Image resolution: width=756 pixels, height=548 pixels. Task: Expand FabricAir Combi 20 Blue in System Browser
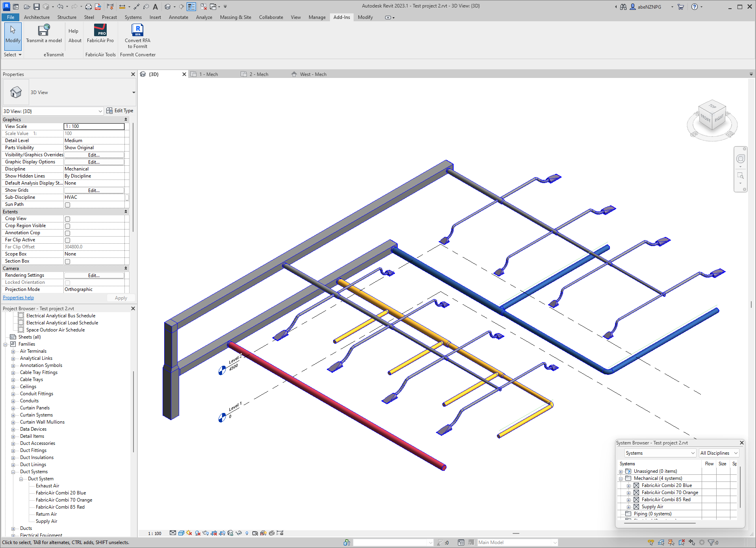coord(629,485)
